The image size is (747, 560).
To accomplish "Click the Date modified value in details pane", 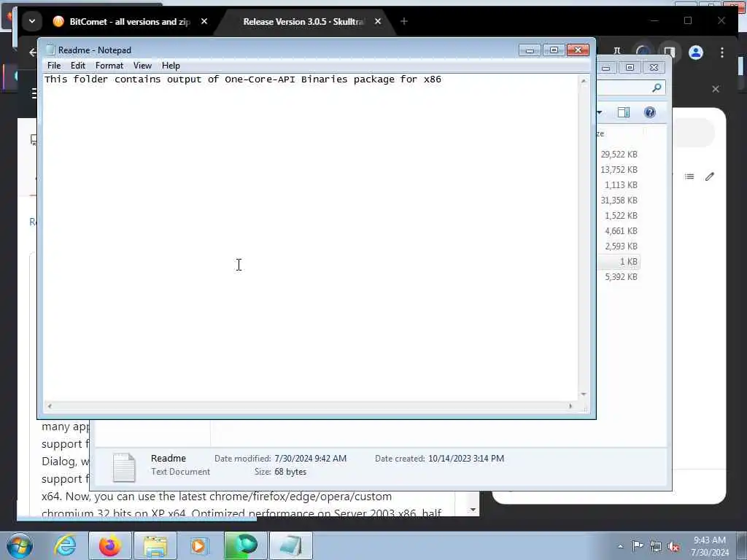I will click(x=310, y=459).
